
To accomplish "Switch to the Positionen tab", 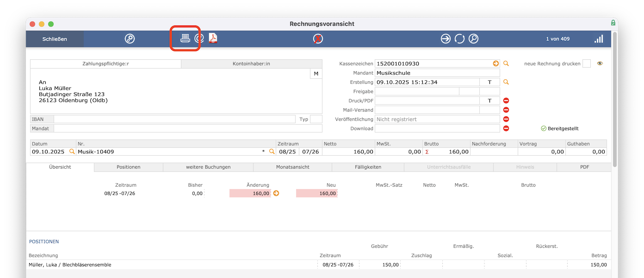I will (x=129, y=167).
